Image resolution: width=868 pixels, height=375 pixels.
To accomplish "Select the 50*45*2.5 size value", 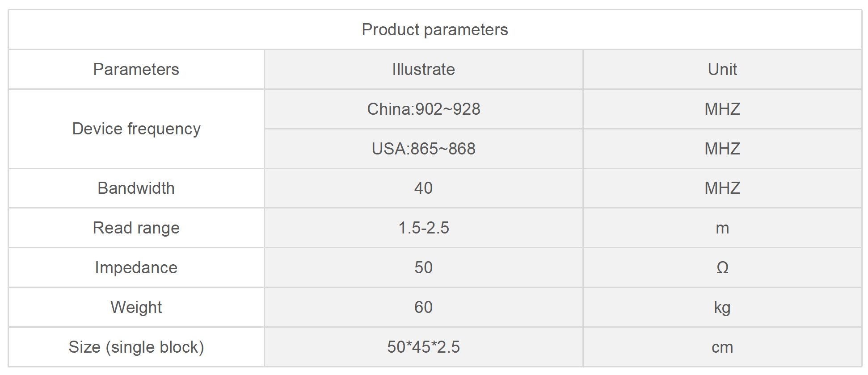I will 423,347.
